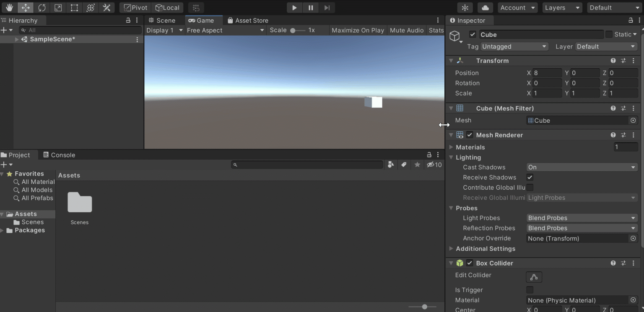The width and height of the screenshot is (644, 312).
Task: Select the Rect transform tool
Action: point(74,8)
